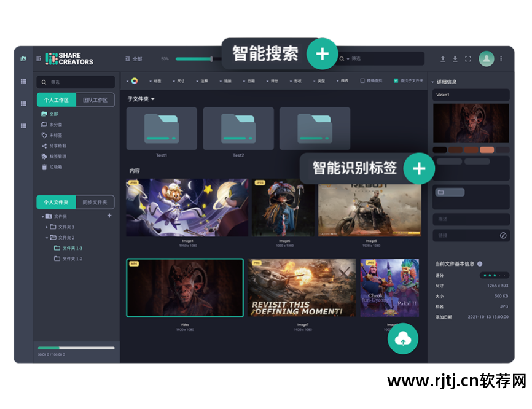Open the three-dot more options menu
Image resolution: width=532 pixels, height=409 pixels.
click(x=501, y=59)
